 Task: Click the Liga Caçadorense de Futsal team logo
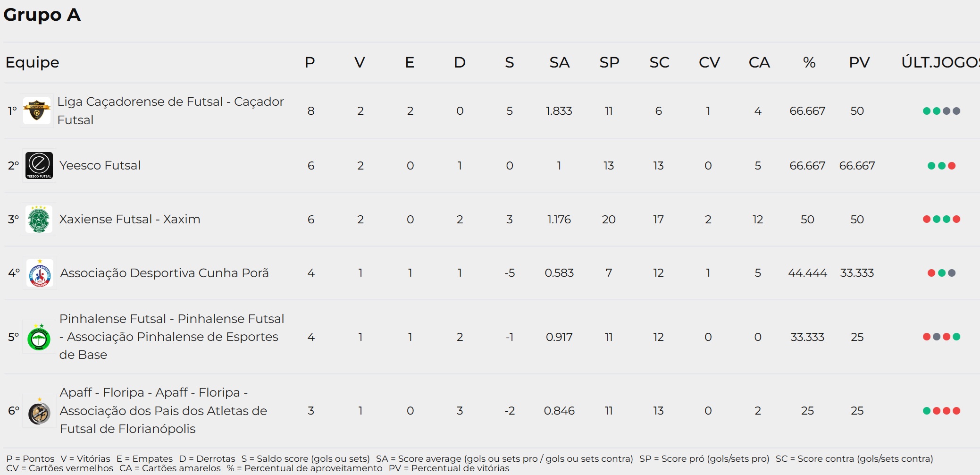coord(37,111)
